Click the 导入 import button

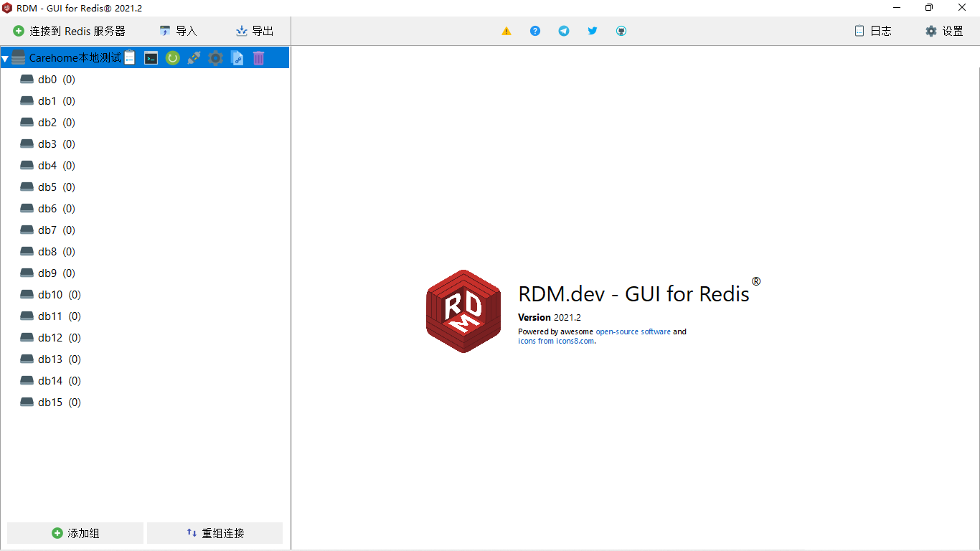(178, 31)
